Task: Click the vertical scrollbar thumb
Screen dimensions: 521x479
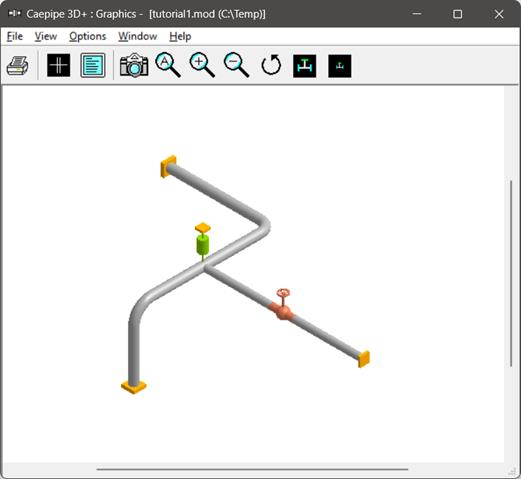Action: click(511, 273)
